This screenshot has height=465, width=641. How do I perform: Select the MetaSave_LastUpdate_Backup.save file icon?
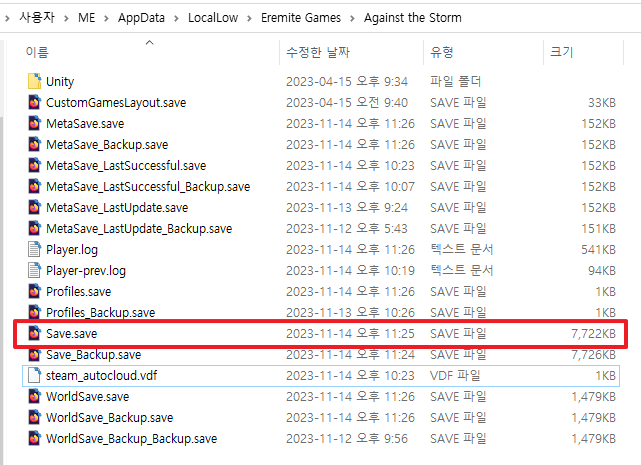[34, 228]
